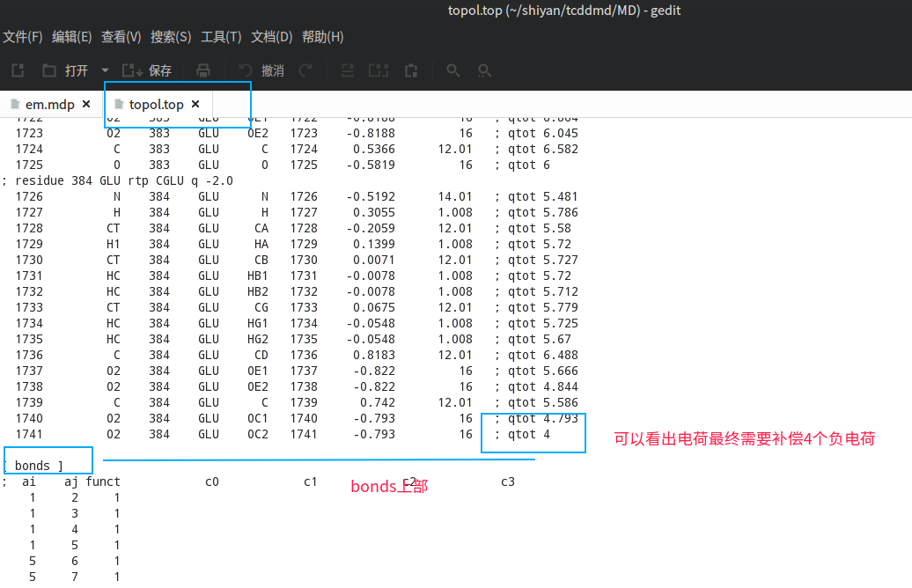Open the 编辑(E) menu
The width and height of the screenshot is (912, 588).
point(72,37)
